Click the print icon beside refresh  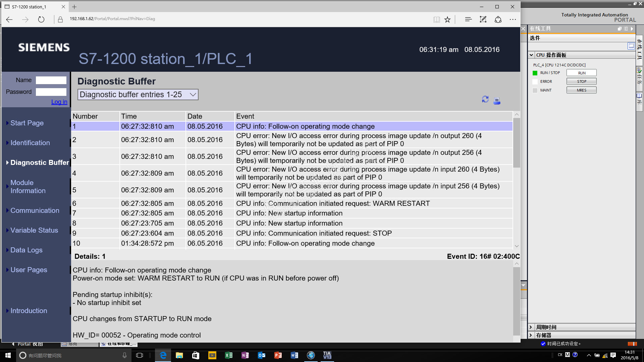497,101
